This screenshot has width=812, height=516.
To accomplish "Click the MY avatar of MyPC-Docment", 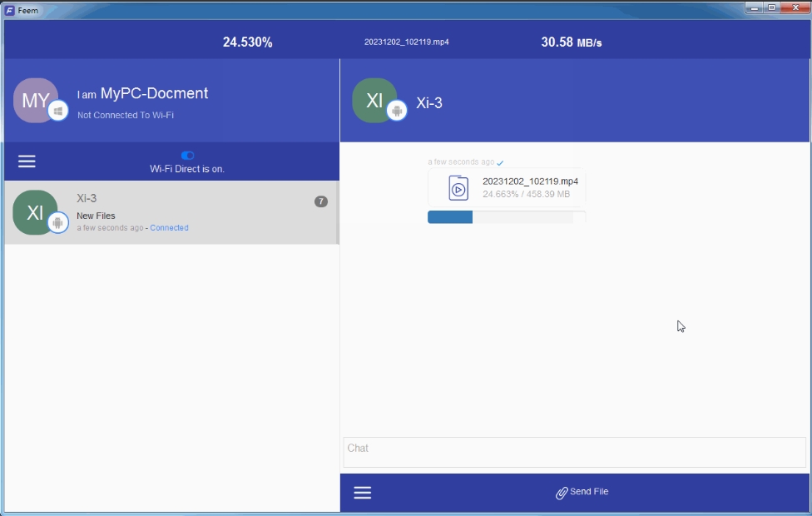I will [x=34, y=101].
